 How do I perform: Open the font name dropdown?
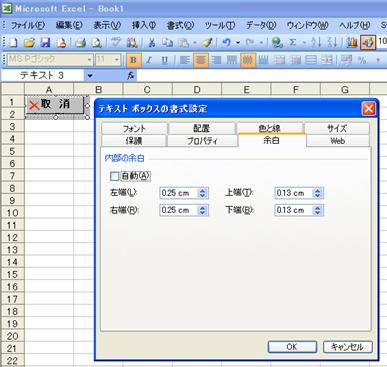click(90, 60)
